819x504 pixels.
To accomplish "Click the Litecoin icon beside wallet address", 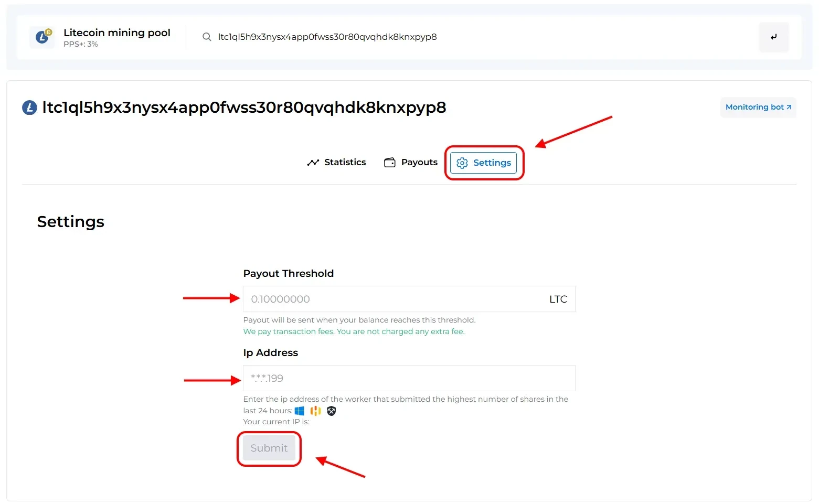I will 29,108.
